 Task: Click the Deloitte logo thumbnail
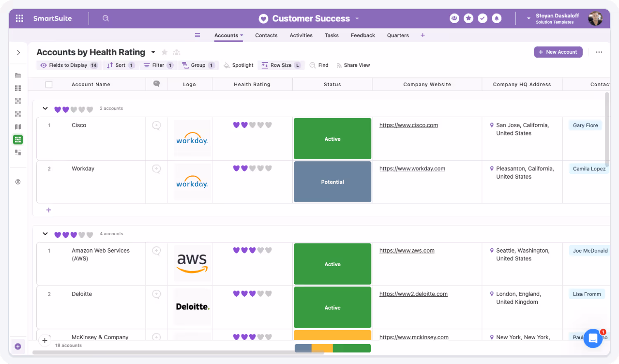[192, 307]
